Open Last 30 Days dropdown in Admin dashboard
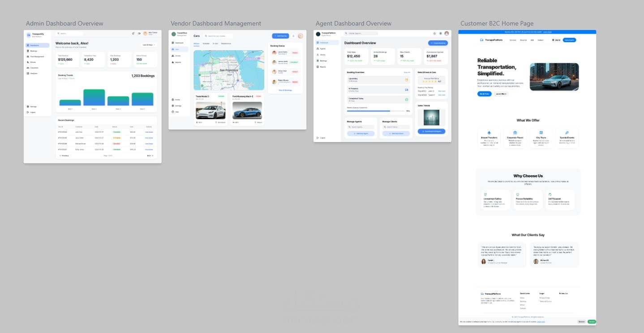644x333 pixels. coord(149,45)
